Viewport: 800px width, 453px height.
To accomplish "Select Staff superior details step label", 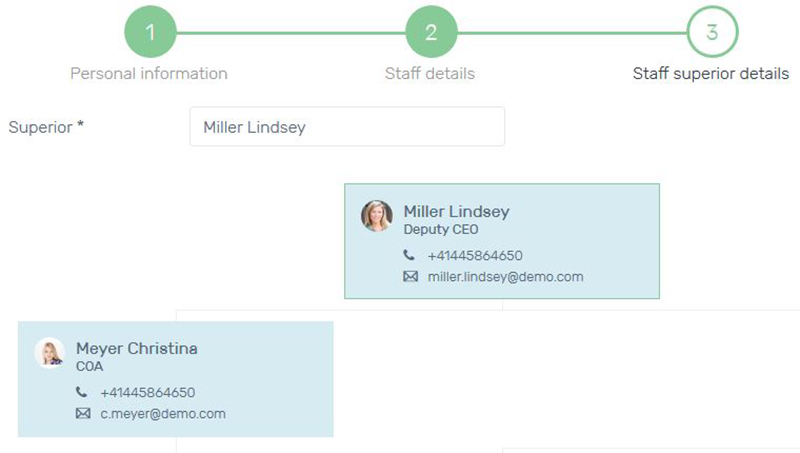I will [711, 73].
